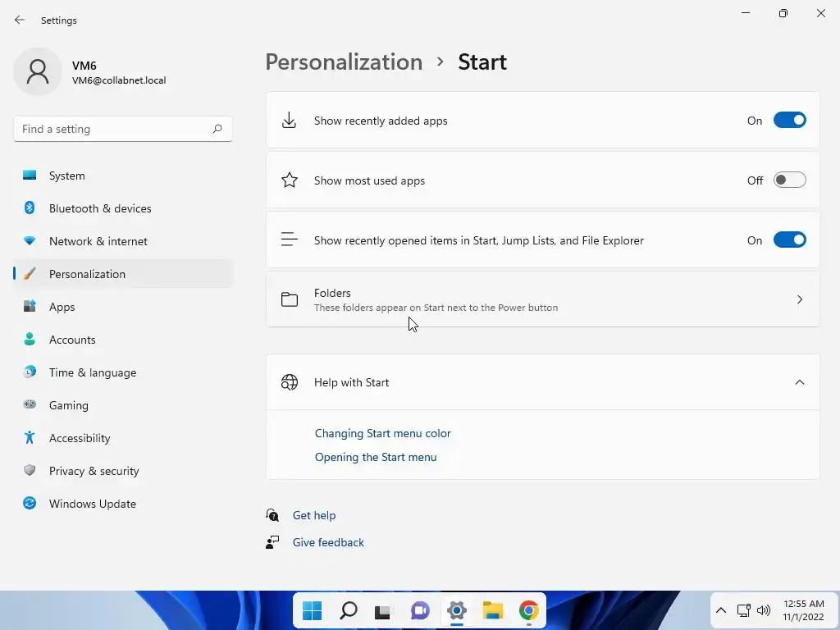Launch Google Chrome from taskbar

coord(529,610)
